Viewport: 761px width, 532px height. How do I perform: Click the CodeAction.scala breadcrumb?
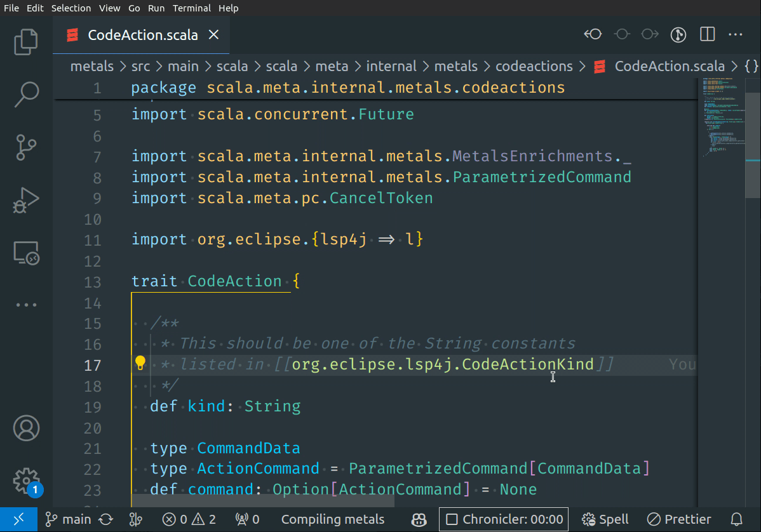[x=670, y=67]
